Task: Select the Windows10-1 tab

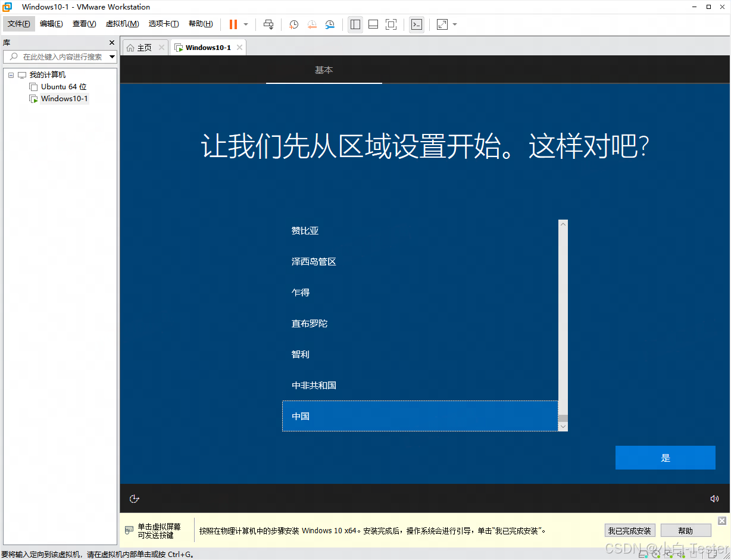Action: coord(208,48)
